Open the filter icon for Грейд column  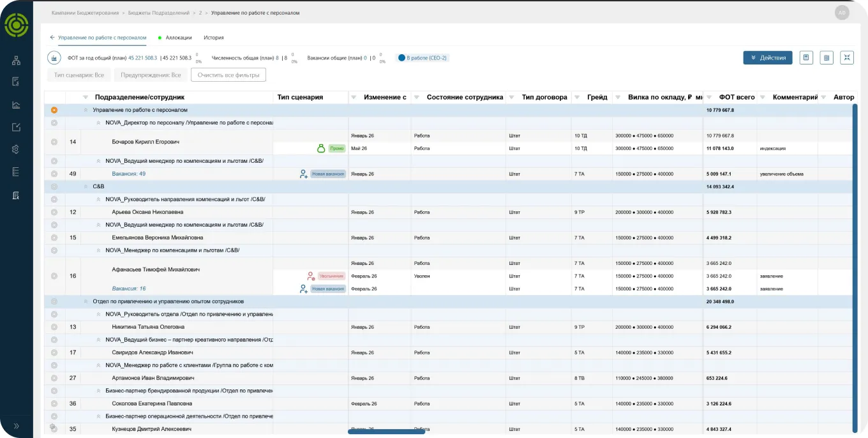pyautogui.click(x=577, y=97)
